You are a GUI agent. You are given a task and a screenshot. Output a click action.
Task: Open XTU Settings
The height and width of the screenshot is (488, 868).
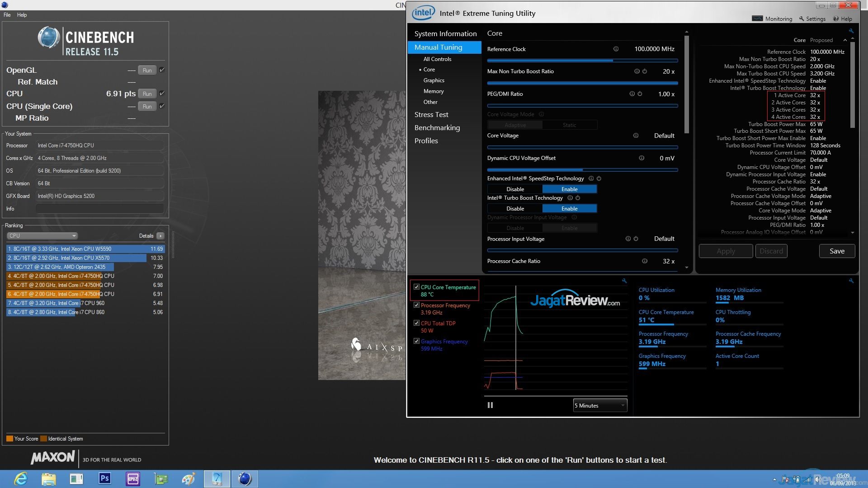click(812, 19)
